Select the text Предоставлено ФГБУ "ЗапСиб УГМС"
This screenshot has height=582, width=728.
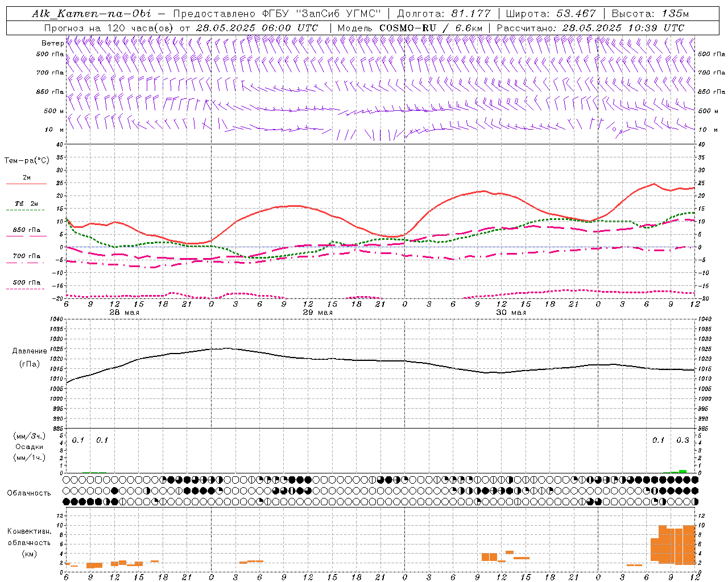(277, 14)
